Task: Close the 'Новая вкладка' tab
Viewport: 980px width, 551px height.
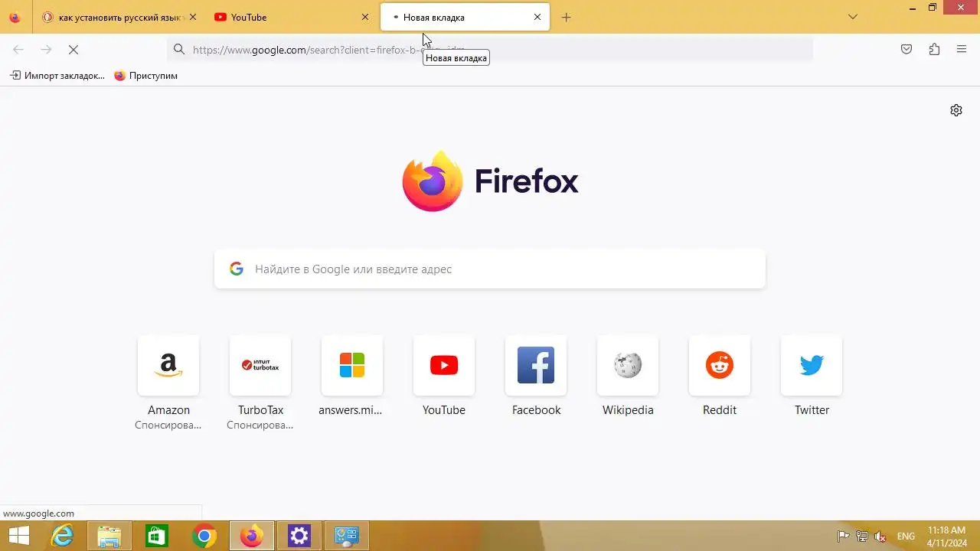Action: (537, 17)
